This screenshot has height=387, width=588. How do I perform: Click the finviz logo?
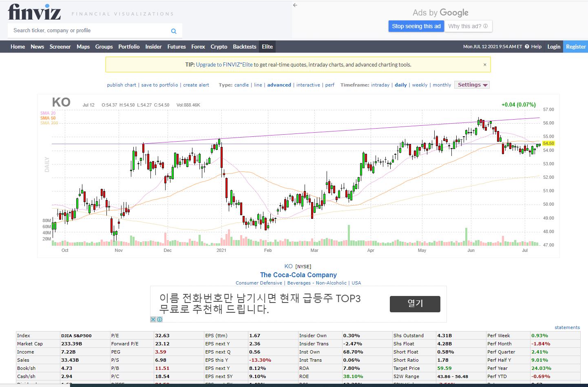35,12
